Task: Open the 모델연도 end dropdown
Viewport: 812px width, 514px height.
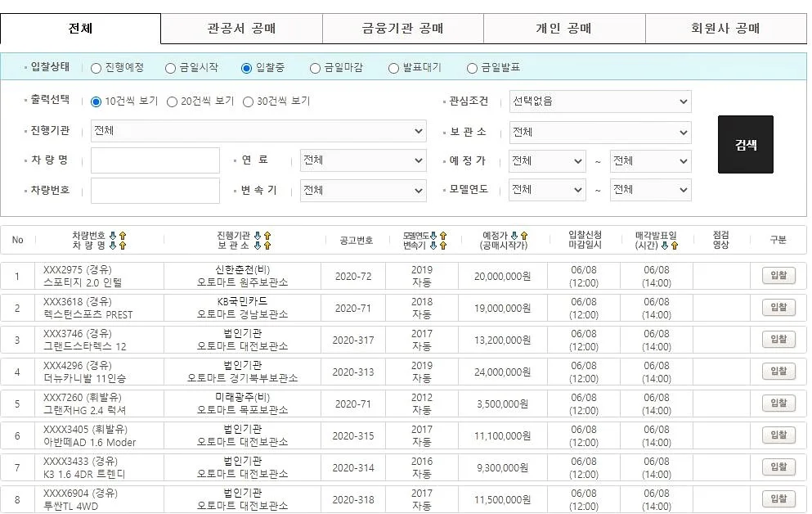Action: [x=651, y=190]
